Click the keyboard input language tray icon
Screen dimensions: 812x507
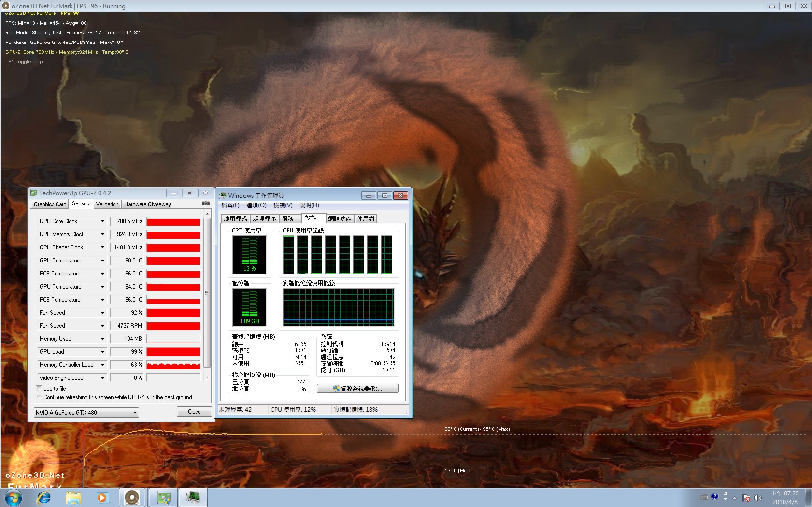pyautogui.click(x=704, y=497)
